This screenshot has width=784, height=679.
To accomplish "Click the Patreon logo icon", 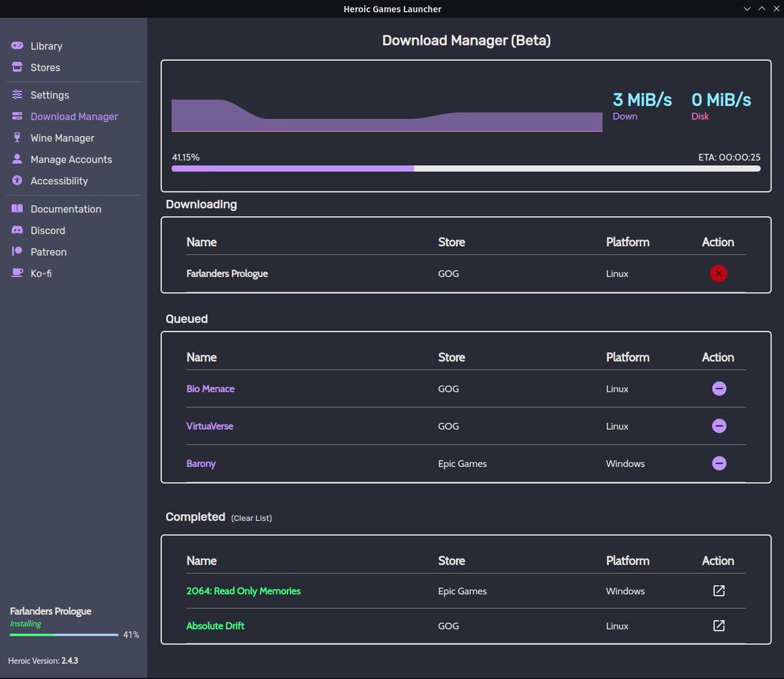I will pyautogui.click(x=17, y=251).
